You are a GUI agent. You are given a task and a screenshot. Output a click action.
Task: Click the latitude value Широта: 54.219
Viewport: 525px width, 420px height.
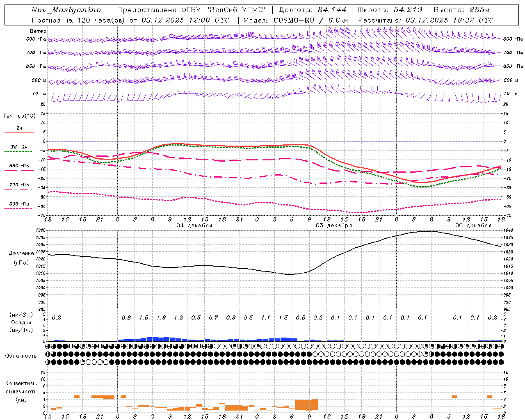coord(390,10)
